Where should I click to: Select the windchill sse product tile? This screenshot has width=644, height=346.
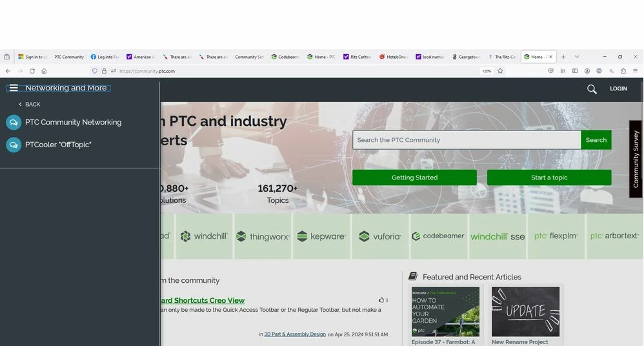[x=498, y=236]
